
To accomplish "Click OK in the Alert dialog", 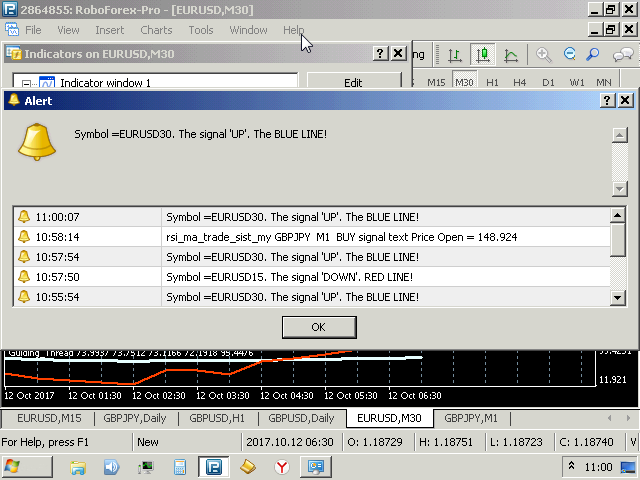I will 319,327.
